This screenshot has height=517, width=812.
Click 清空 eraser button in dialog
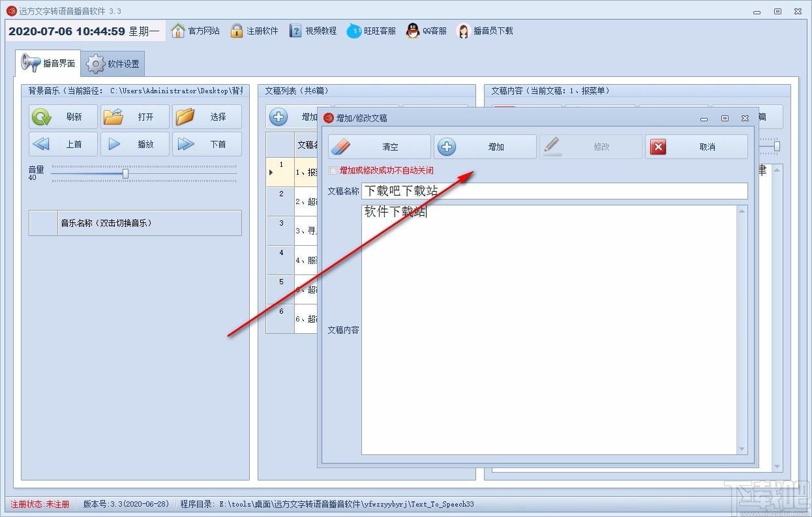[380, 147]
